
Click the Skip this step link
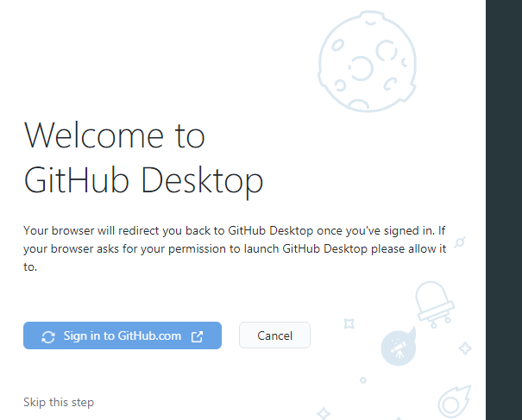59,402
